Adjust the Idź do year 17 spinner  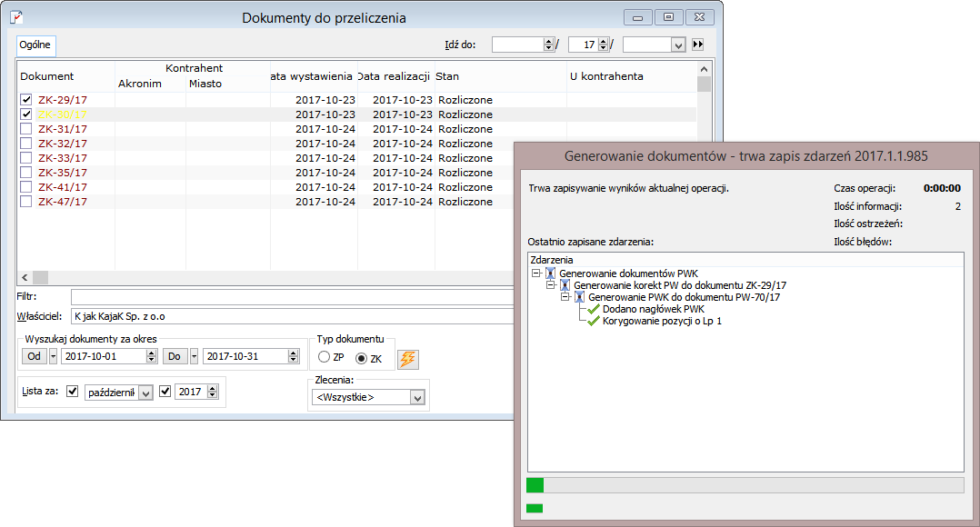tap(603, 45)
